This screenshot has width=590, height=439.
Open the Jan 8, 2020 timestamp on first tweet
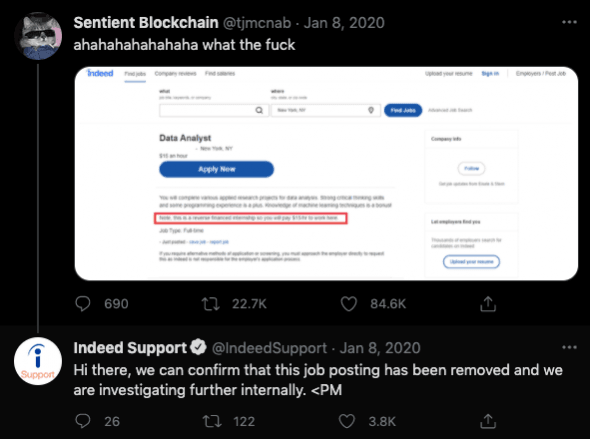344,23
